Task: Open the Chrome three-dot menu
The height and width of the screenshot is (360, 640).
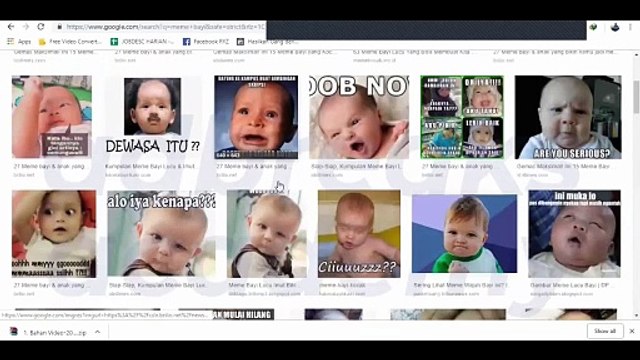Action: click(631, 27)
